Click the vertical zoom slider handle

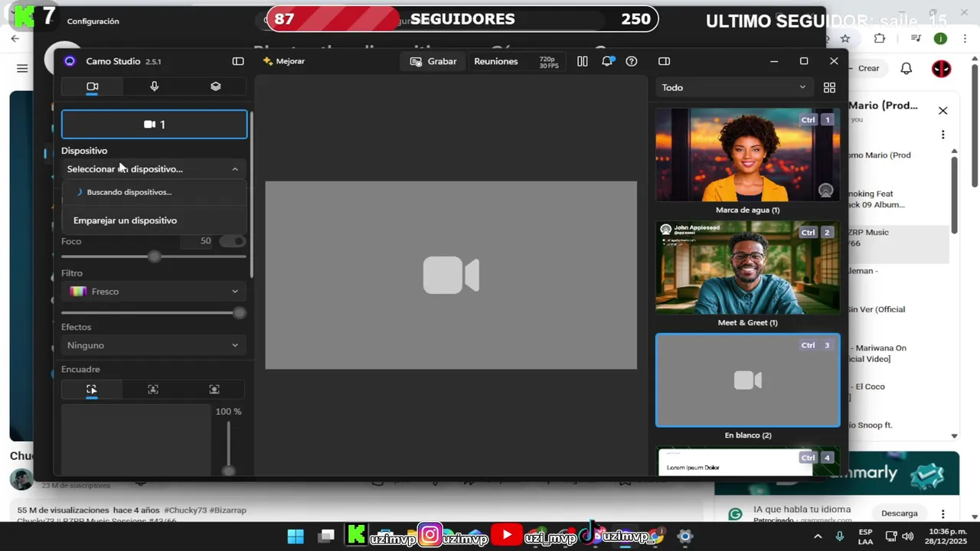(x=228, y=470)
